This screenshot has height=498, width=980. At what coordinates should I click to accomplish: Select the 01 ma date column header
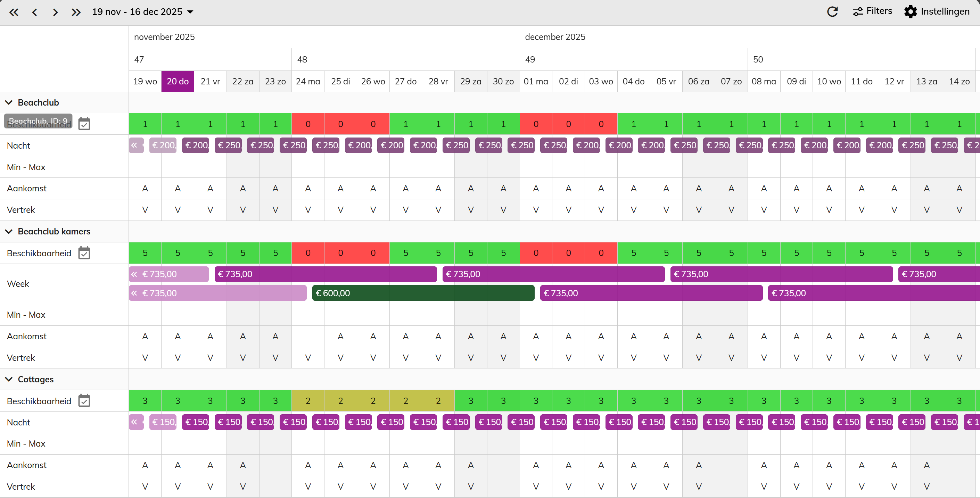pyautogui.click(x=536, y=81)
